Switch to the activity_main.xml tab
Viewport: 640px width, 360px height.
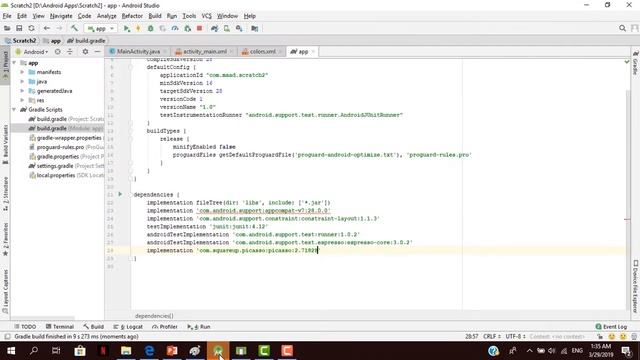point(204,52)
